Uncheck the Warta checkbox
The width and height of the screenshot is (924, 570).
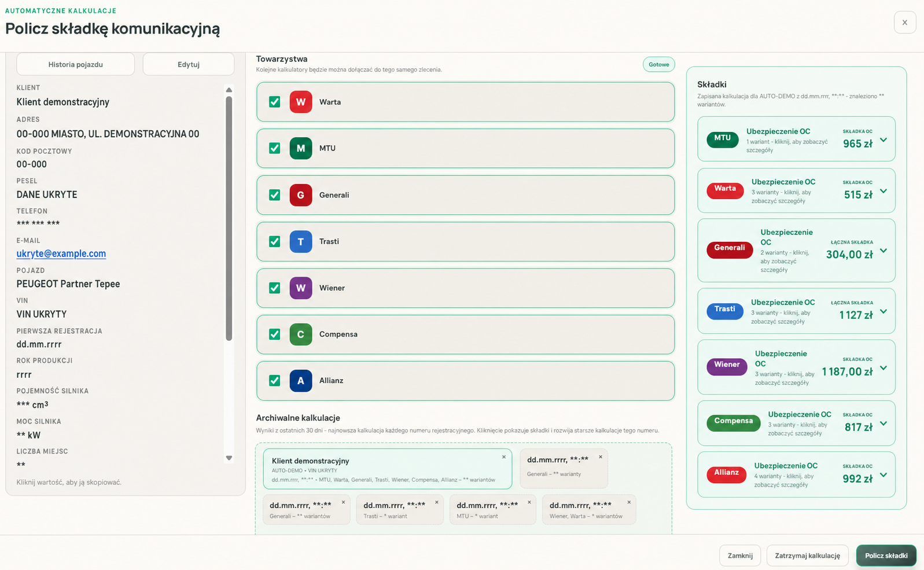(x=275, y=102)
